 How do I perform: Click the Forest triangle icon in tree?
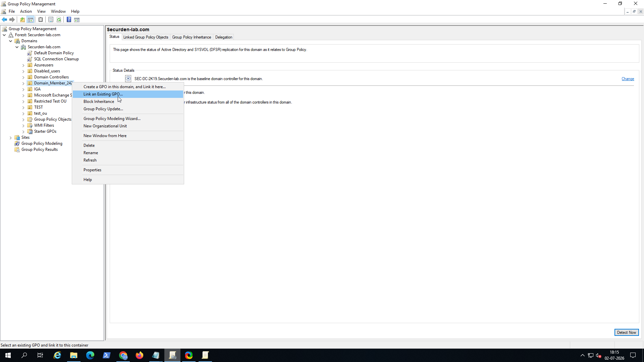click(11, 35)
